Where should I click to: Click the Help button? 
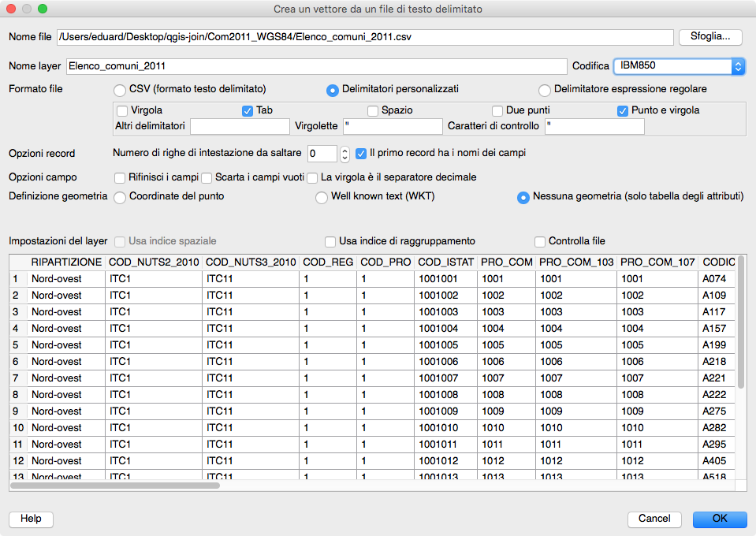pyautogui.click(x=31, y=519)
